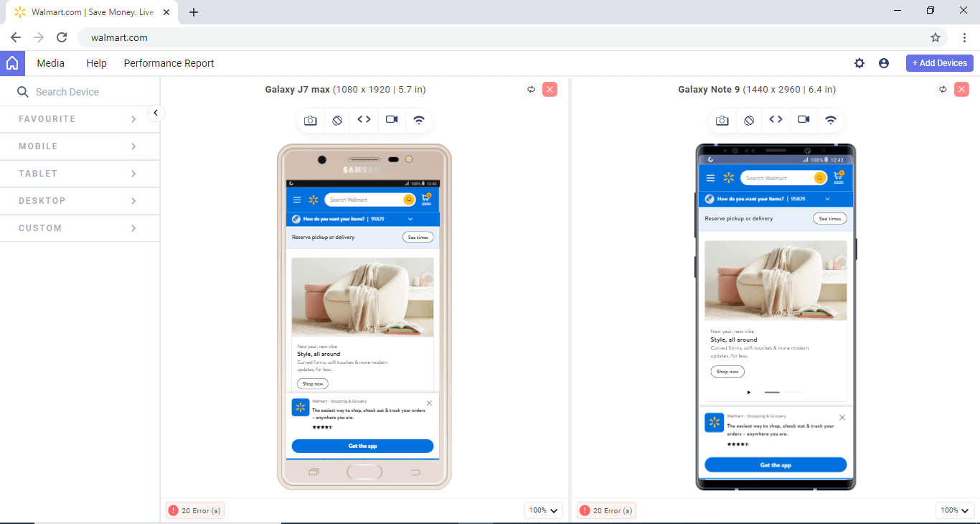Viewport: 980px width, 524px height.
Task: Expand delivery options on Galaxy Note 9
Action: [827, 199]
